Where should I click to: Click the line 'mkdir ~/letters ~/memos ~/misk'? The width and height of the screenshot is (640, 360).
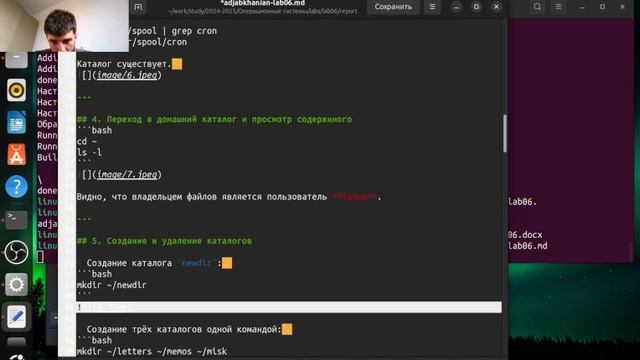click(x=151, y=351)
